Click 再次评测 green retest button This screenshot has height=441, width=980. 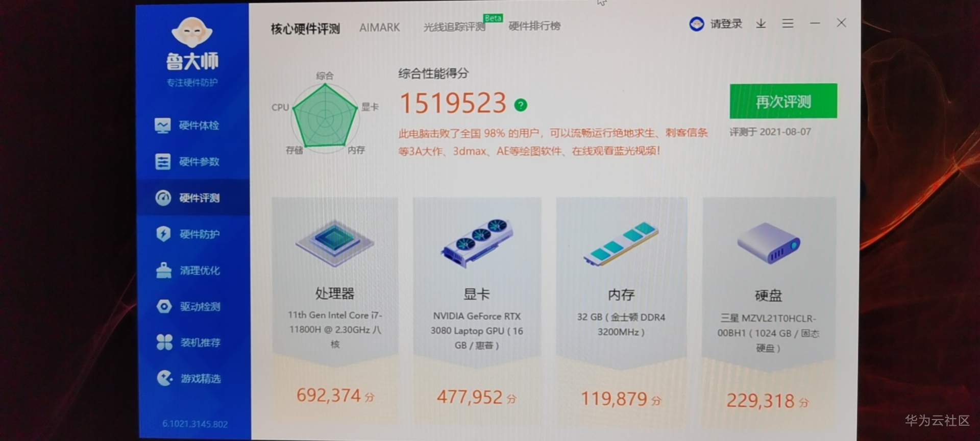pos(783,101)
